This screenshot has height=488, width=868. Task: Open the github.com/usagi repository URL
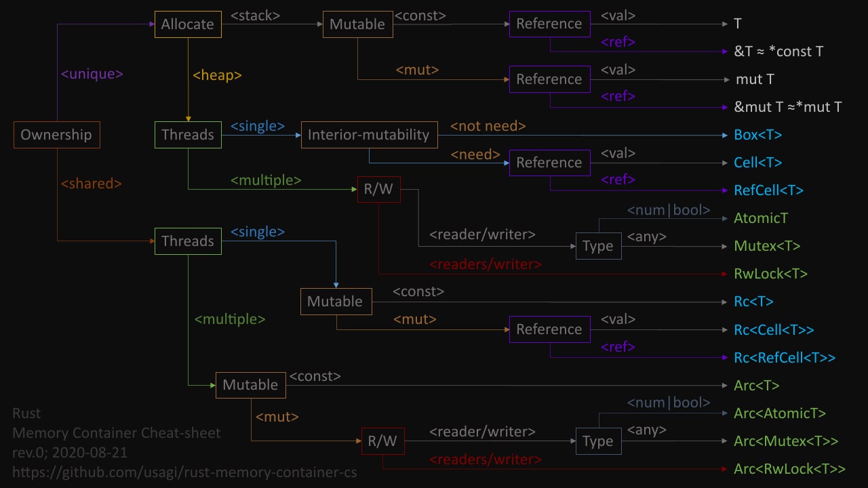tap(184, 472)
